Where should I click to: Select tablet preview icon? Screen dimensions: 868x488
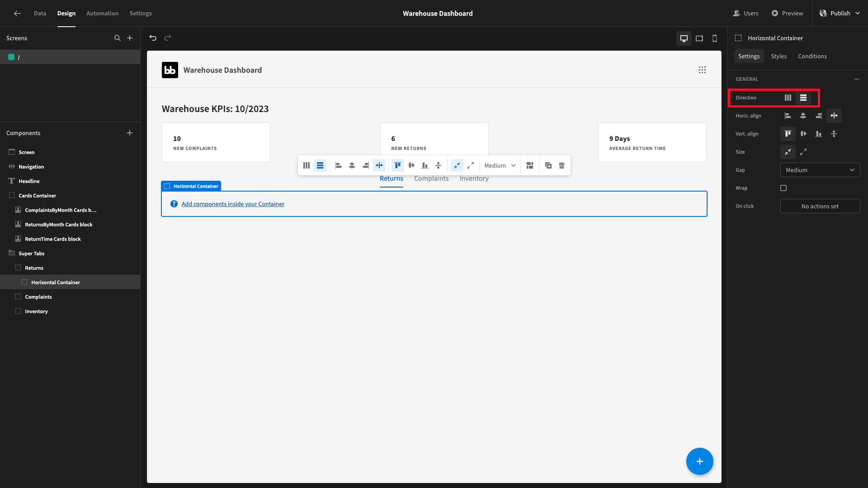(699, 38)
